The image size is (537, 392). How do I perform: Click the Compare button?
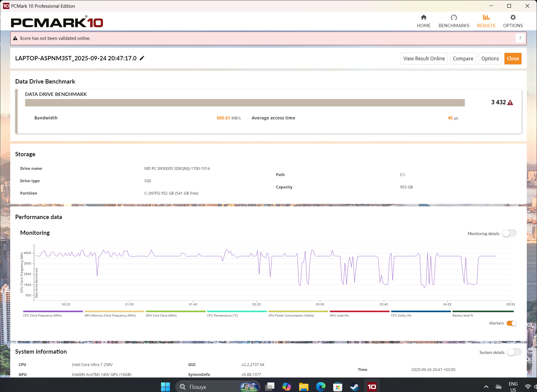[463, 58]
